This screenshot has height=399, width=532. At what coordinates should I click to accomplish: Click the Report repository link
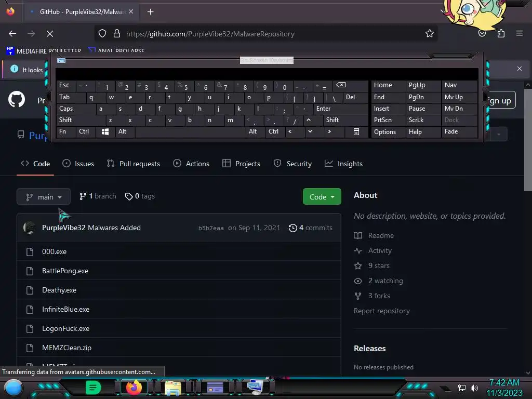[382, 311]
